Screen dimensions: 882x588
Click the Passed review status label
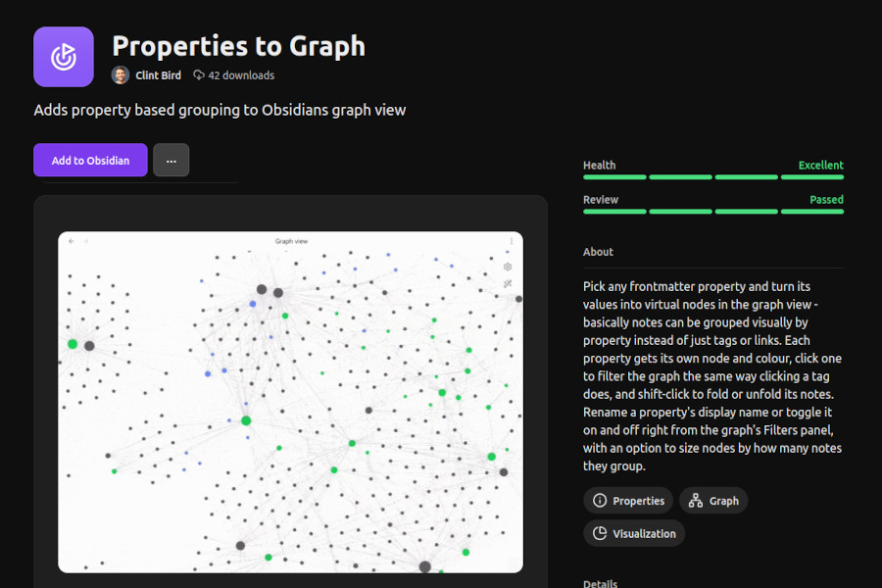pos(826,200)
